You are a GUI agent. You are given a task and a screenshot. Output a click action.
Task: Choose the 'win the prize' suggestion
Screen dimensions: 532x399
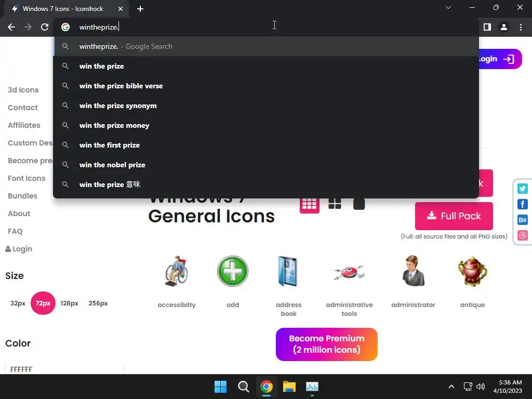pyautogui.click(x=266, y=66)
